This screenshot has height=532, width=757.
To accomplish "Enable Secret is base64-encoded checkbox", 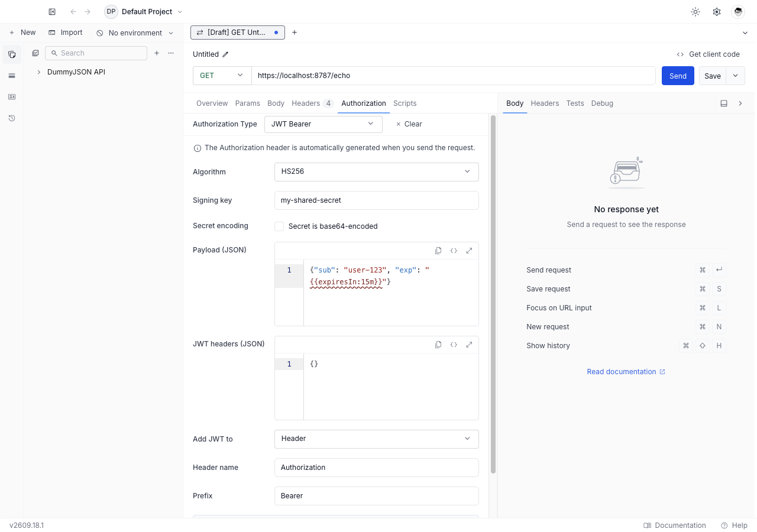I will 279,226.
